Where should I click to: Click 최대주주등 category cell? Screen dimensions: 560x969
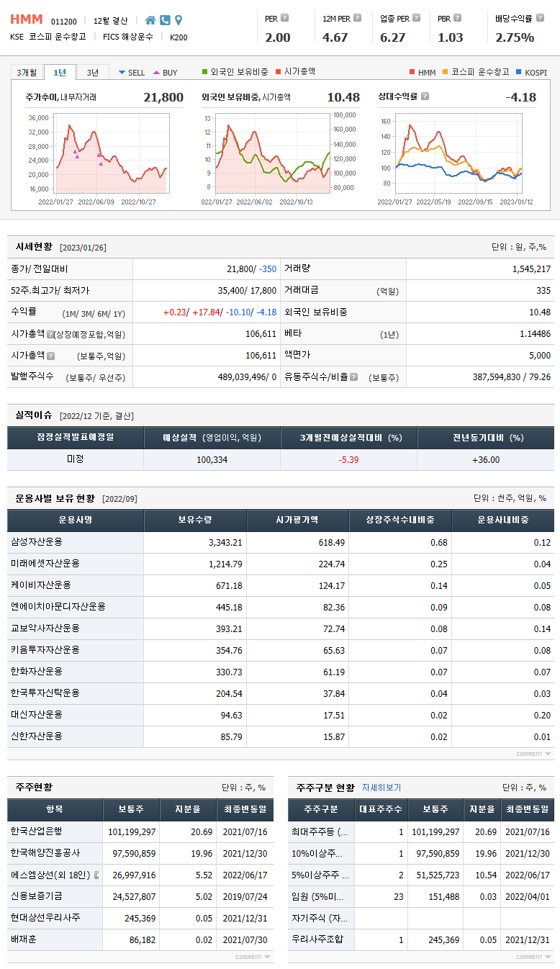pos(322,831)
